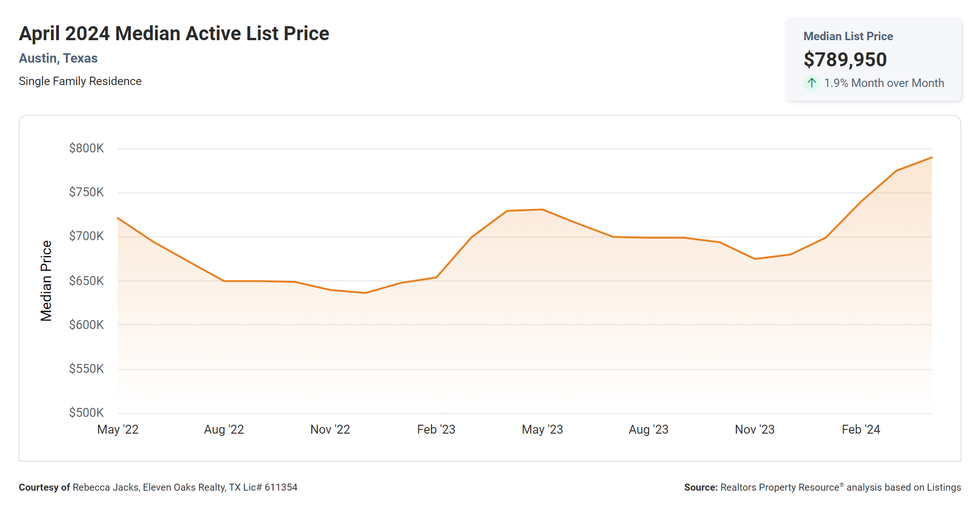This screenshot has width=980, height=514.
Task: Click the Nov '23 x-axis label
Action: click(x=755, y=429)
